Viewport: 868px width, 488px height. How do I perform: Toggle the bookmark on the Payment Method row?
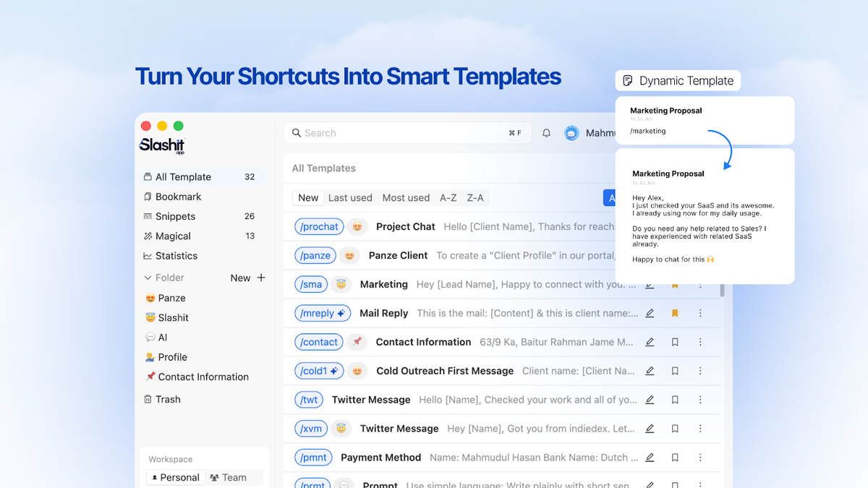click(x=675, y=457)
